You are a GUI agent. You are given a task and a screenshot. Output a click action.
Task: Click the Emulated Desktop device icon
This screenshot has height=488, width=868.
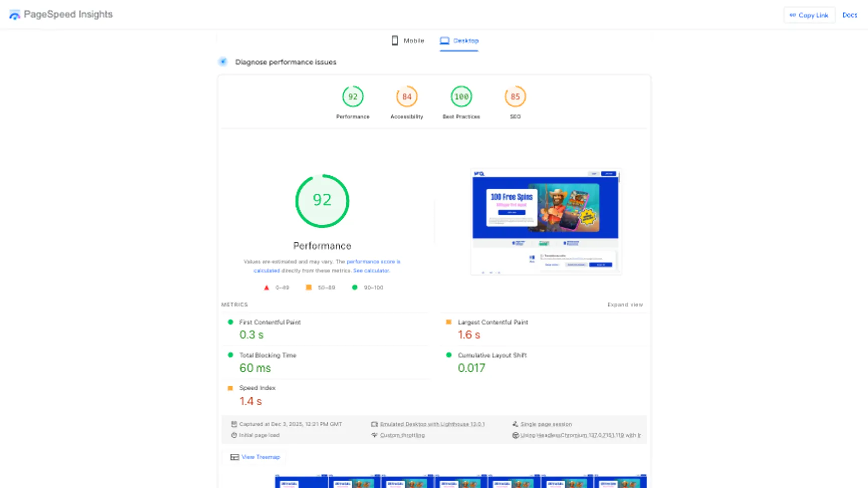(x=375, y=424)
